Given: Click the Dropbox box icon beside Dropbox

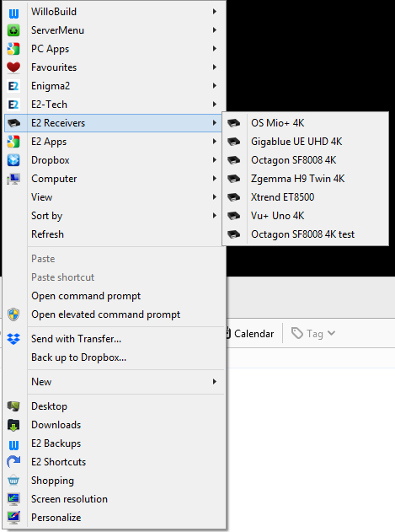Looking at the screenshot, I should [13, 160].
